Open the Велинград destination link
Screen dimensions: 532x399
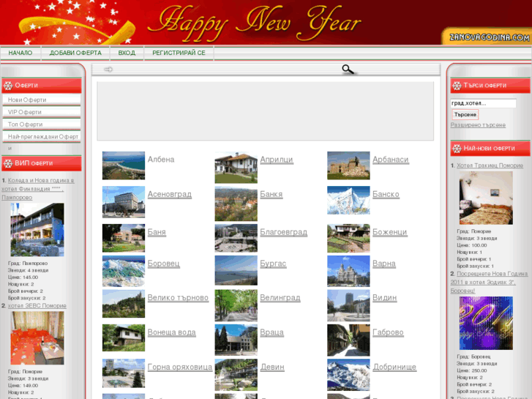click(x=280, y=298)
